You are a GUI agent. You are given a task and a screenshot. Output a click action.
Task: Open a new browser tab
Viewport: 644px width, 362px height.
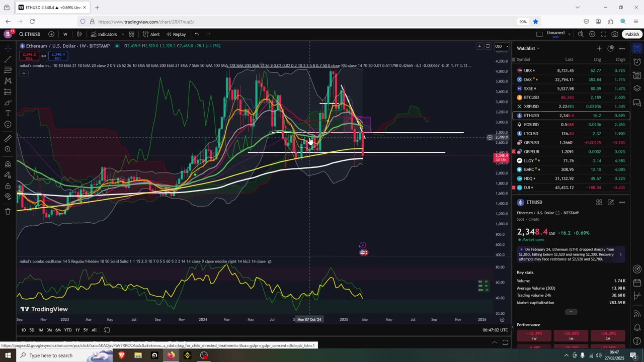[97, 8]
